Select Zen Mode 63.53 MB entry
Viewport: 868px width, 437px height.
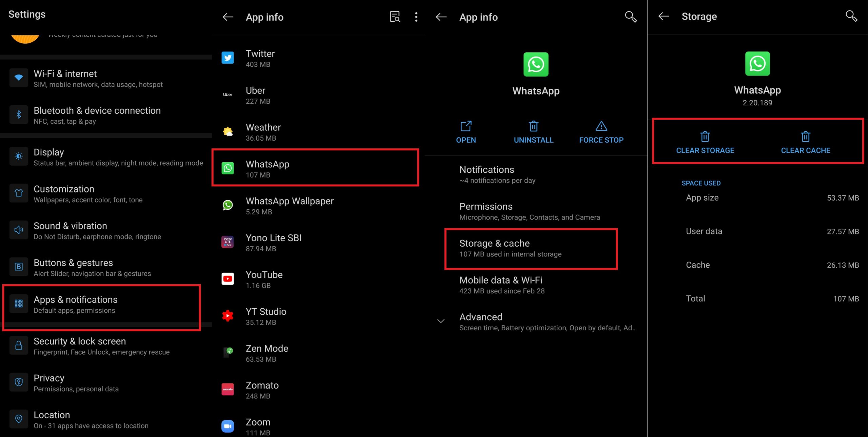(318, 353)
